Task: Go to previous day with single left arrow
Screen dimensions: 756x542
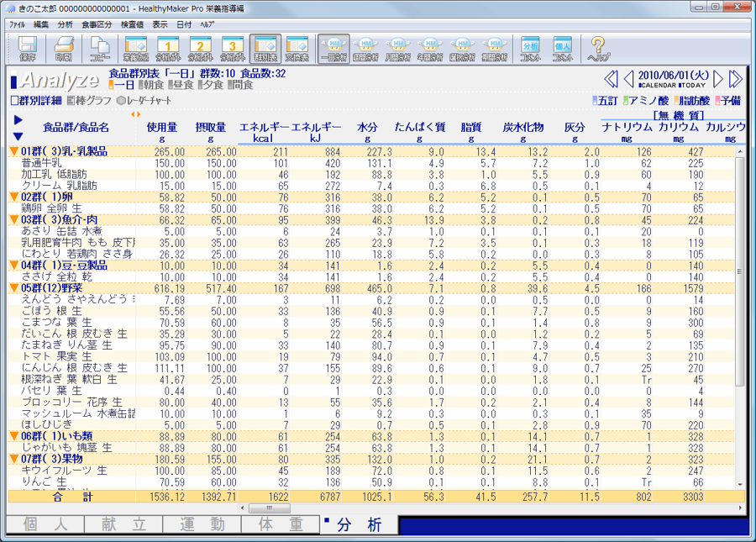Action: click(x=628, y=79)
